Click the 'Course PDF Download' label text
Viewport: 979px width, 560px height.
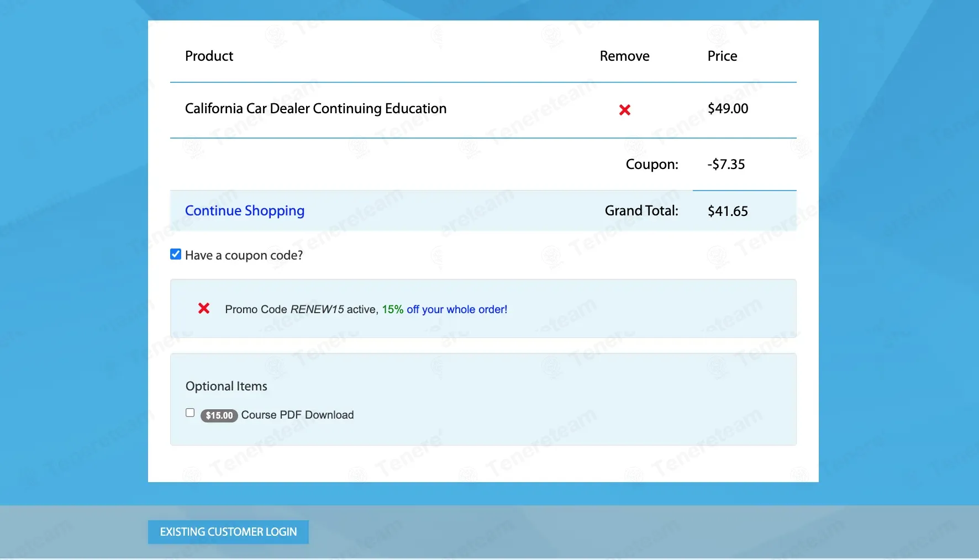pos(297,415)
